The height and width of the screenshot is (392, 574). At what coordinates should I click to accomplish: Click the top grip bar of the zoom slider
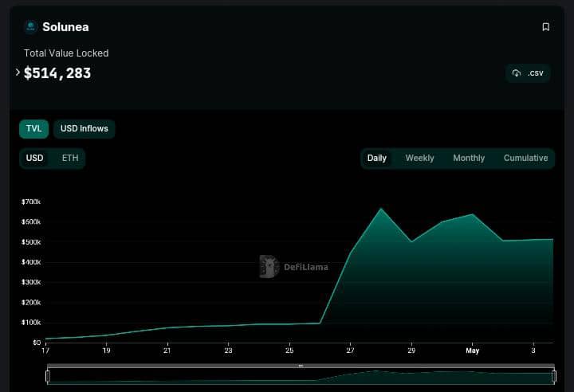(301, 366)
